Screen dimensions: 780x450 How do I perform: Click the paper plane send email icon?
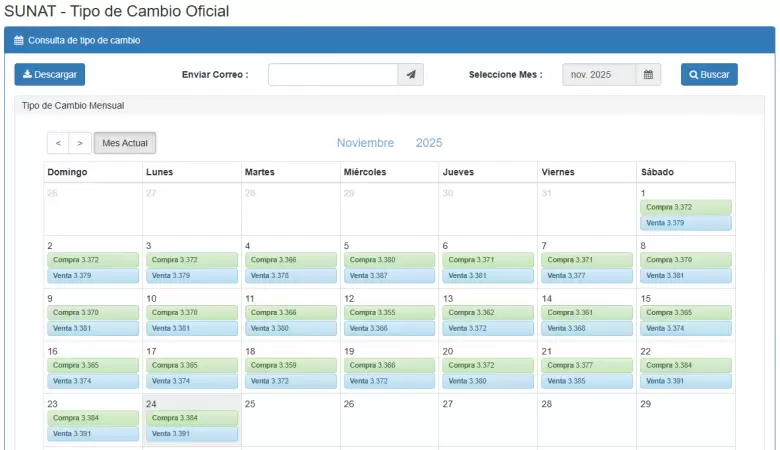(411, 75)
